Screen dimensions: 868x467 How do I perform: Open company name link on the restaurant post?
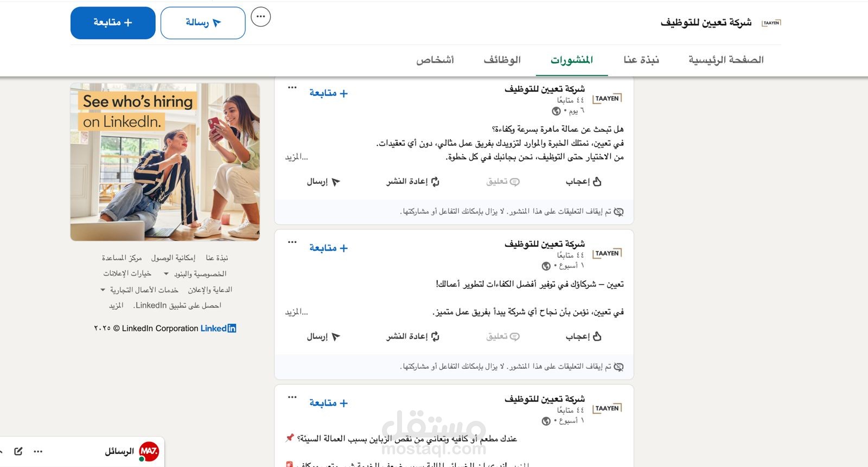click(545, 399)
